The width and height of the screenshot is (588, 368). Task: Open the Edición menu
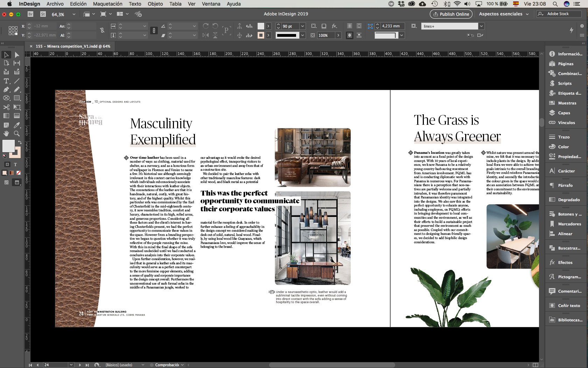(x=78, y=4)
